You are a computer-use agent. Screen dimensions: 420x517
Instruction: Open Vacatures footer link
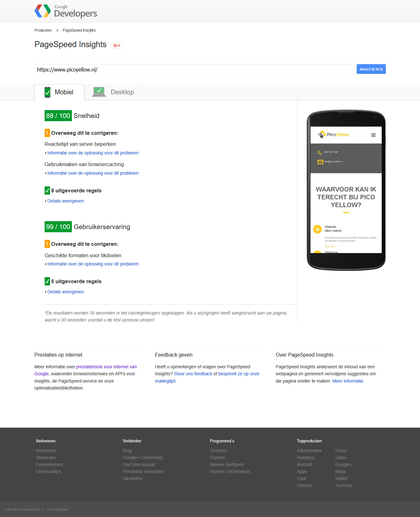(133, 478)
